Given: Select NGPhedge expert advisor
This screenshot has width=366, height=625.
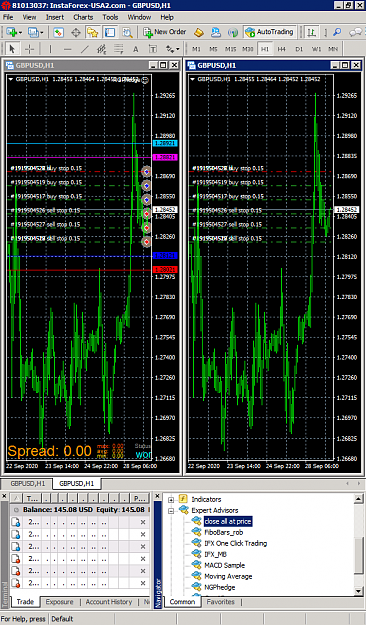Looking at the screenshot, I should (220, 587).
